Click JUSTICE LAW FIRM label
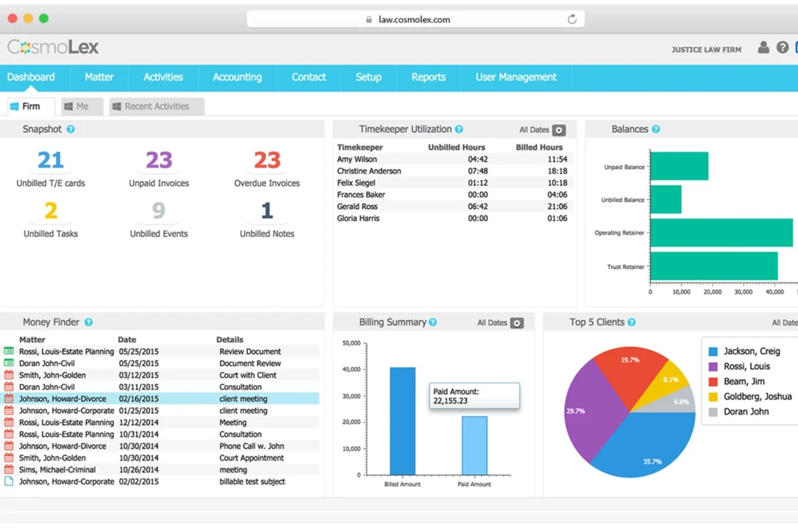Viewport: 798px width, 532px height. pyautogui.click(x=706, y=50)
